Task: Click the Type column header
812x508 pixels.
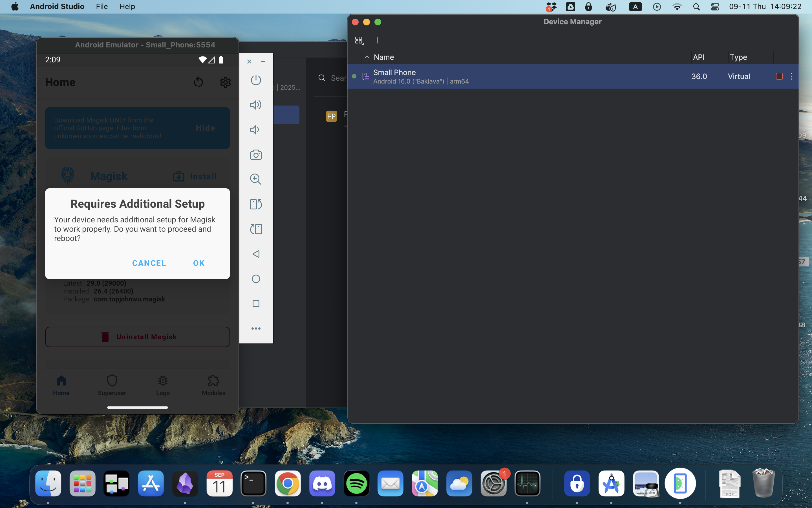Action: pos(738,57)
